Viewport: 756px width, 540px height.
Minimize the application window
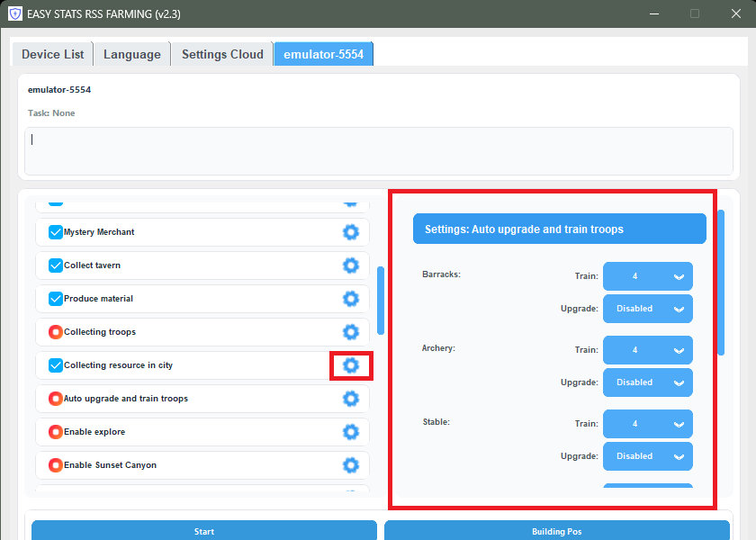(x=653, y=13)
